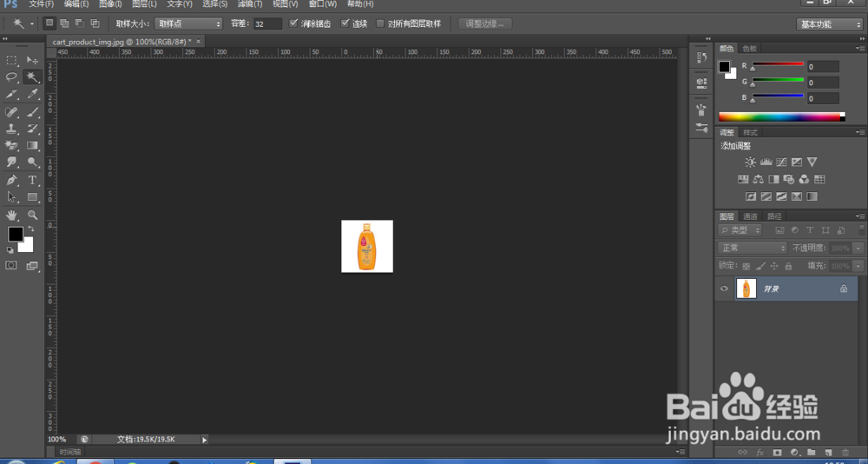Image resolution: width=868 pixels, height=464 pixels.
Task: Open the Sample Size dropdown
Action: [188, 23]
